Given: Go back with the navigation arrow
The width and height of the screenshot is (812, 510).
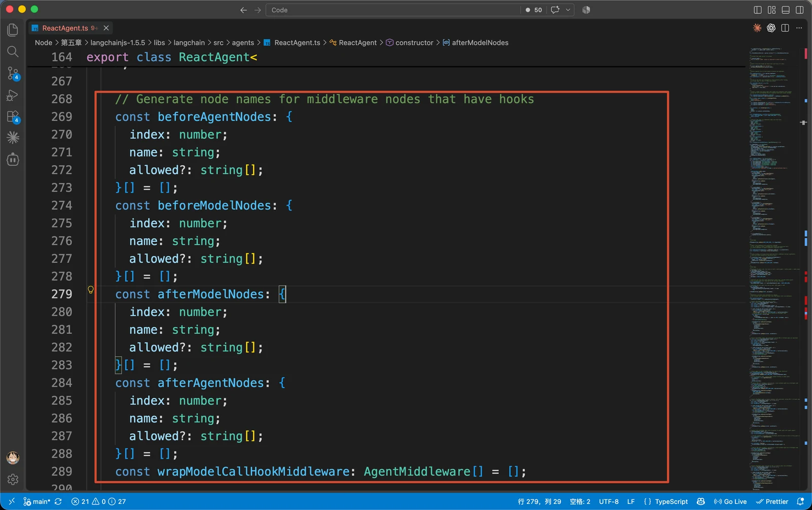Looking at the screenshot, I should [244, 10].
